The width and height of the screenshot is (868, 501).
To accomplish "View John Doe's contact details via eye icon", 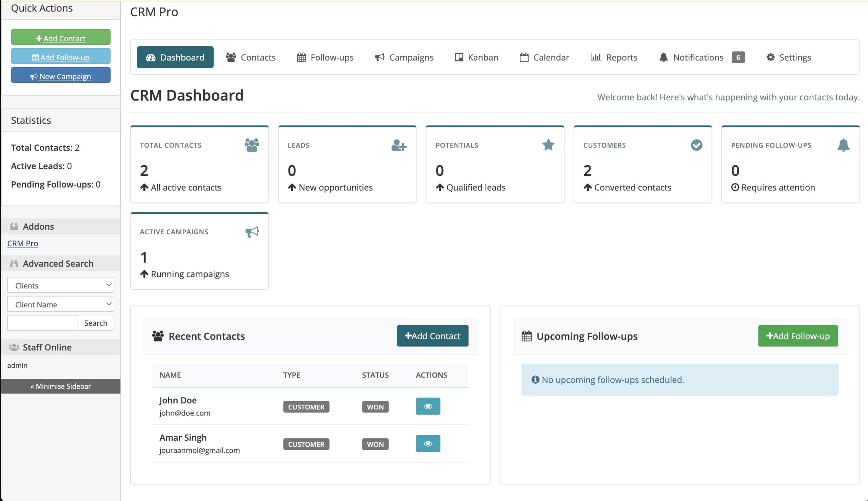I will pos(428,406).
